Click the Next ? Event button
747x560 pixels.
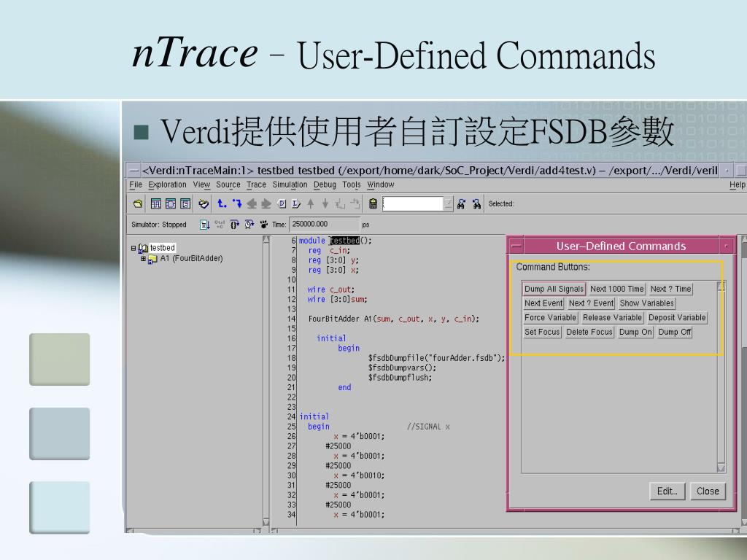click(591, 303)
